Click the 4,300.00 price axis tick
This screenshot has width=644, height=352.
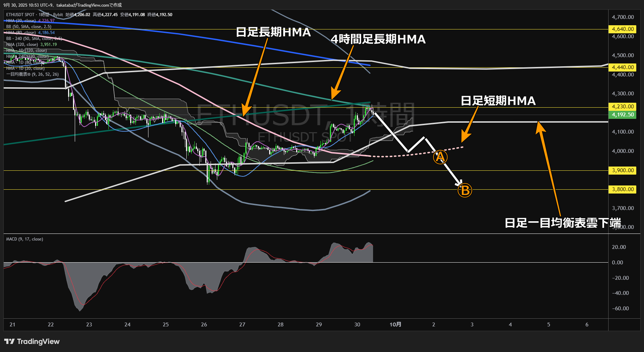tap(623, 94)
